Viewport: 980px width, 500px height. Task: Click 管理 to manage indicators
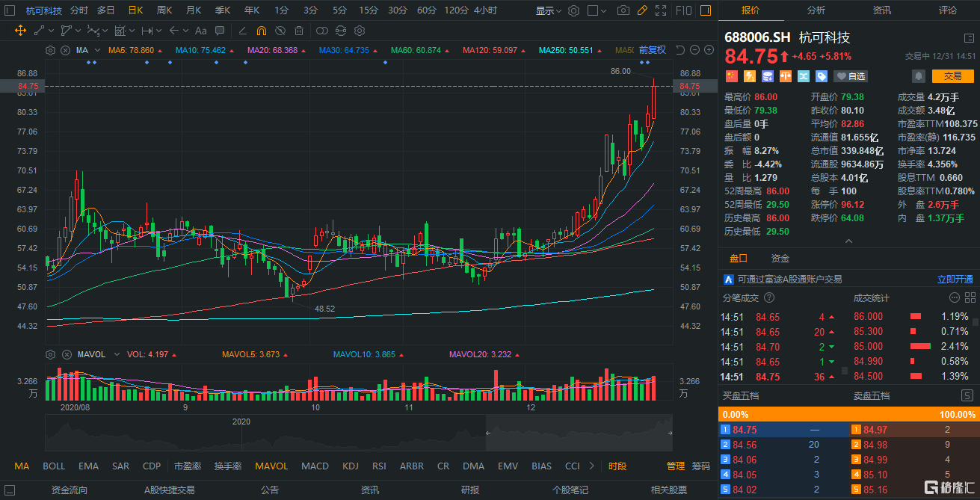coord(676,466)
